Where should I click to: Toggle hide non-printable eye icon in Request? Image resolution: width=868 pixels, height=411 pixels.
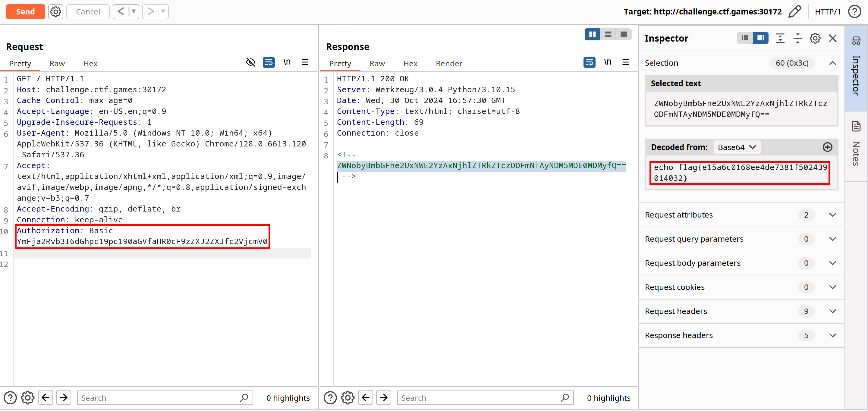[250, 62]
